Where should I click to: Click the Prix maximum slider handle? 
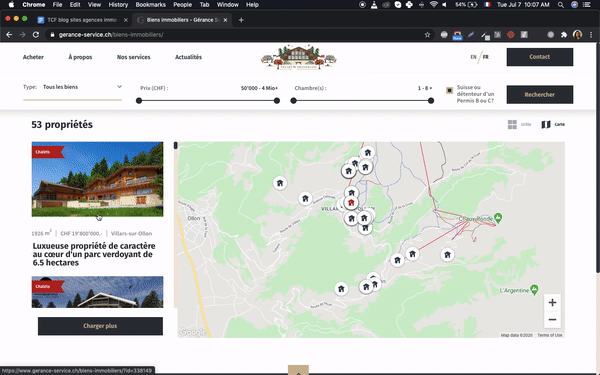point(277,101)
